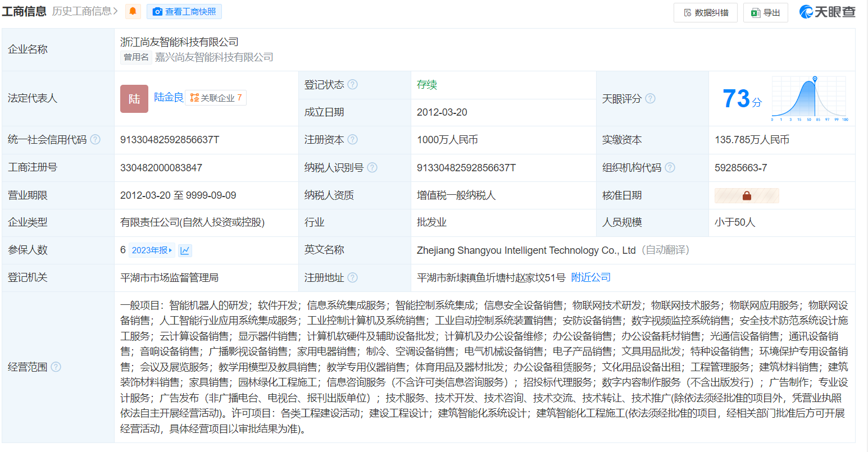The width and height of the screenshot is (868, 452).
Task: Click taxpayer qualification 增值税一般纳税人
Action: point(456,195)
